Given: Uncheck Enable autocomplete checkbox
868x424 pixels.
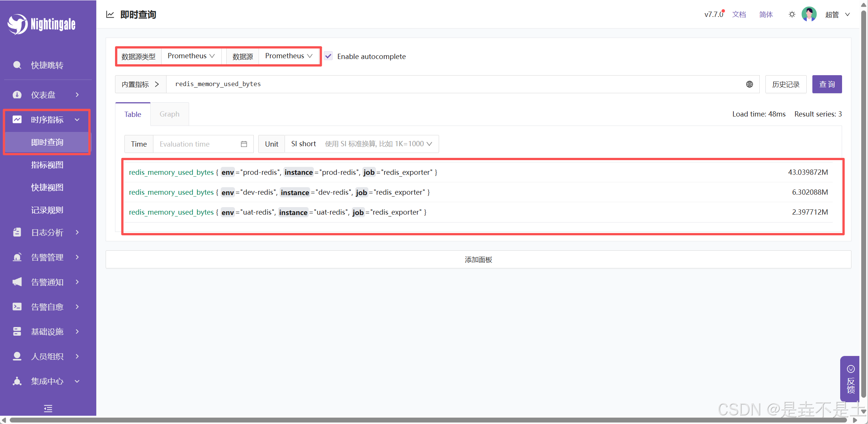Looking at the screenshot, I should point(328,56).
